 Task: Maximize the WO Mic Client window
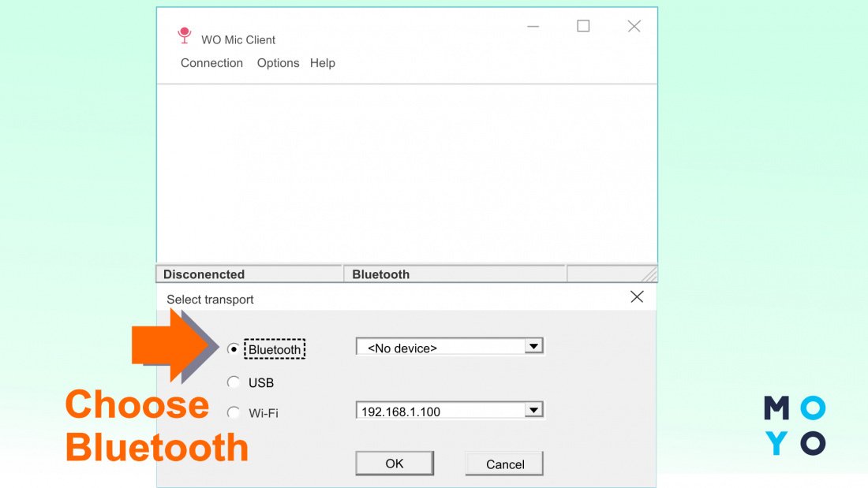583,26
